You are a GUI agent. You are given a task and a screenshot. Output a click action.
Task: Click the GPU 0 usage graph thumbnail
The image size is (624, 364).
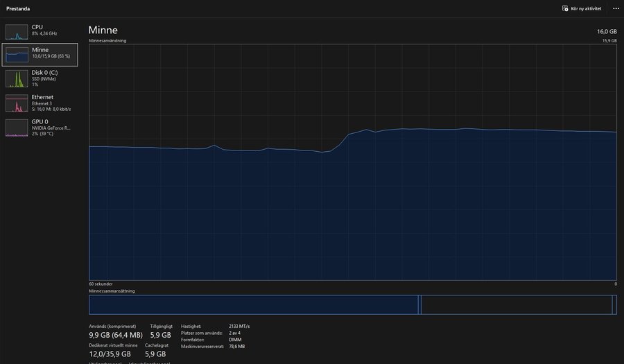[x=17, y=128]
